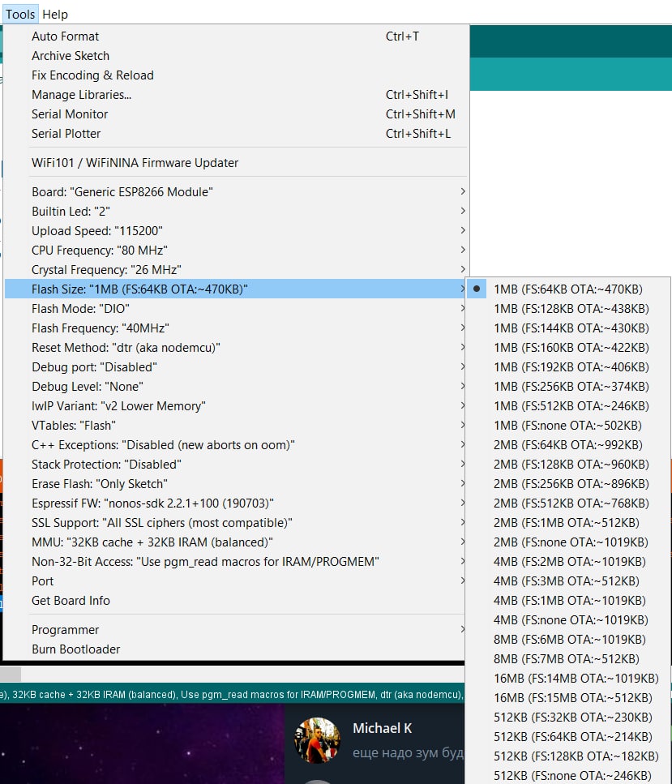Launch WiFi101 / WiFiNINA Firmware Updater
The width and height of the screenshot is (672, 784).
[x=235, y=162]
